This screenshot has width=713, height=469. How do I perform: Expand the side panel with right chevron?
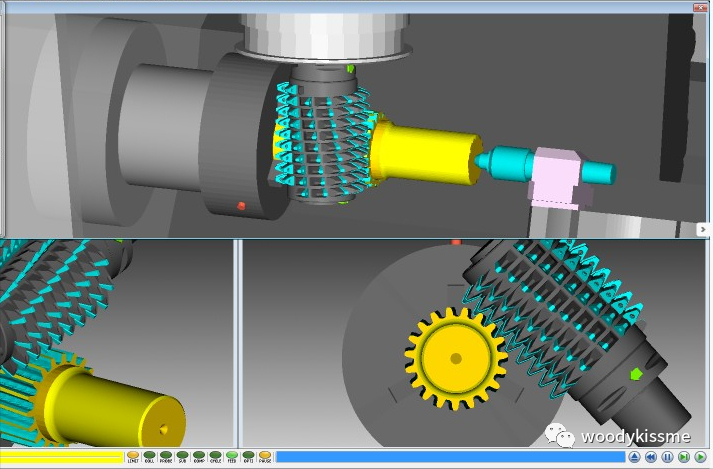click(x=702, y=229)
